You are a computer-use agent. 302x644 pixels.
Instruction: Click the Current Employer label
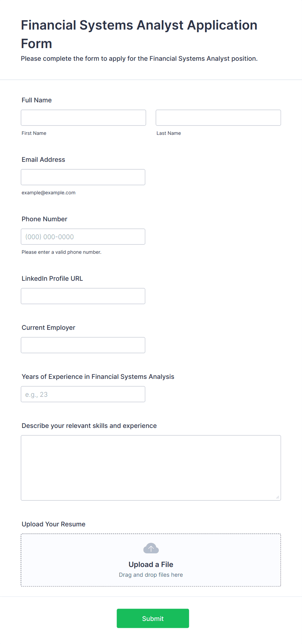pyautogui.click(x=48, y=328)
